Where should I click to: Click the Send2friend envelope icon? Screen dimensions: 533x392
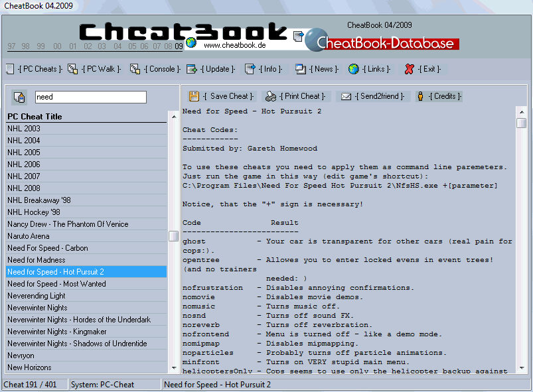coord(346,97)
